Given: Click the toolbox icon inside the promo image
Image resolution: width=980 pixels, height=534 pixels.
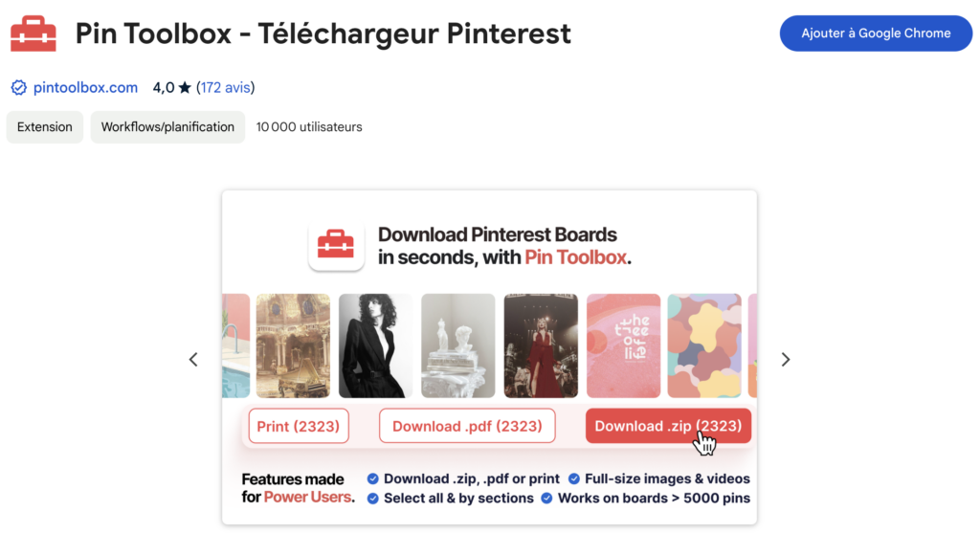Looking at the screenshot, I should coord(336,245).
